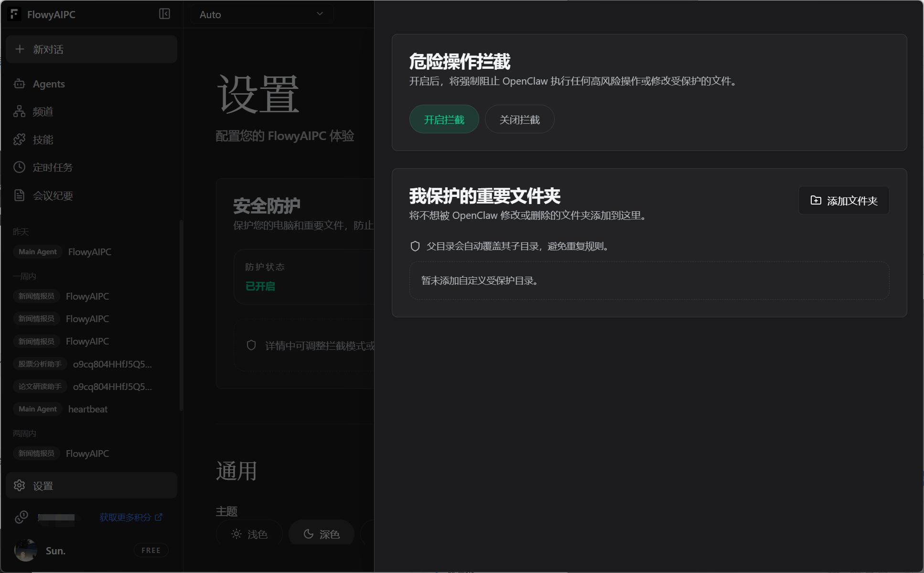Click the 危险操作拦截 heading
The width and height of the screenshot is (924, 573).
point(460,62)
